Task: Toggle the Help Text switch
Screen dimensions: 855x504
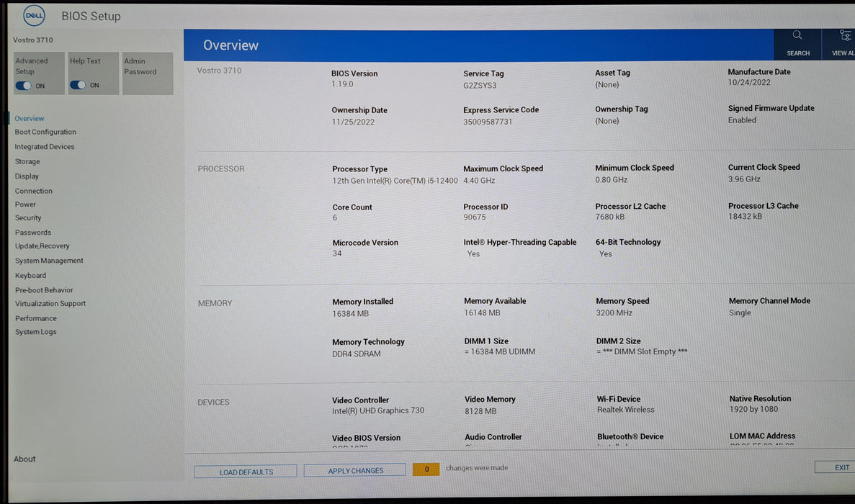Action: [78, 85]
